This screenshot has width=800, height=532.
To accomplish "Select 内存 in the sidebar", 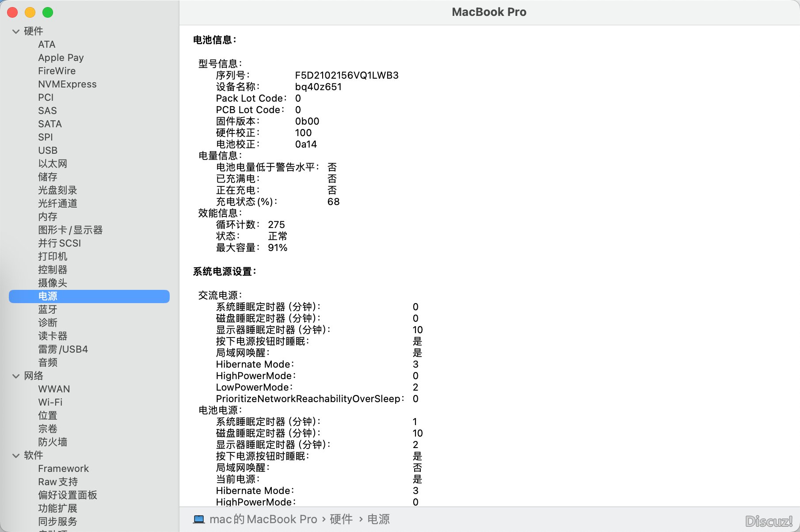I will [x=48, y=217].
